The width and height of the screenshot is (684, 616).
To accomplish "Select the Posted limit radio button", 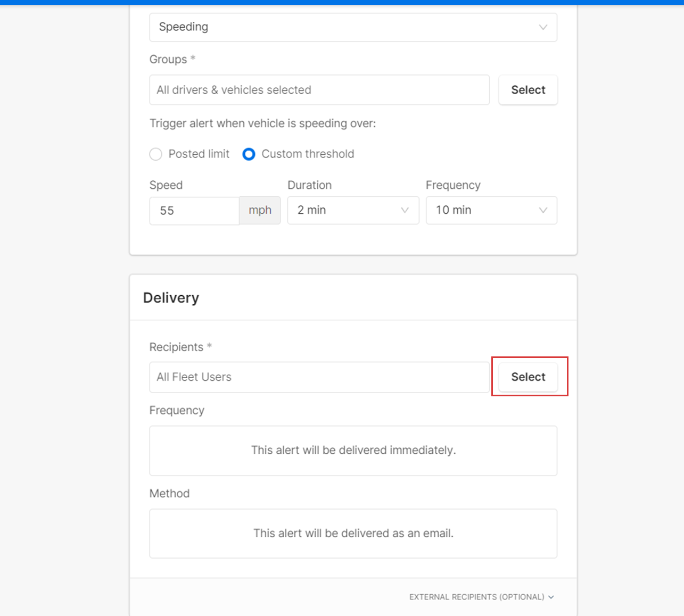I will coord(156,154).
